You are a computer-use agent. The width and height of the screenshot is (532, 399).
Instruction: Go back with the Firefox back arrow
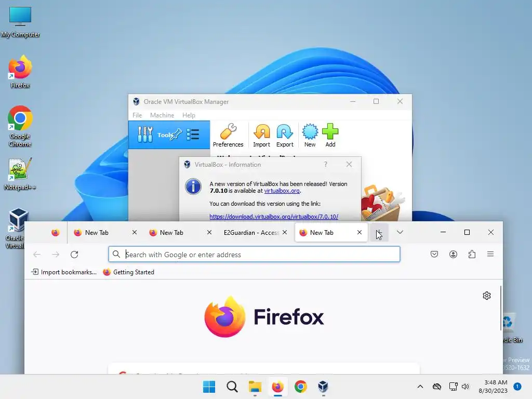[37, 255]
